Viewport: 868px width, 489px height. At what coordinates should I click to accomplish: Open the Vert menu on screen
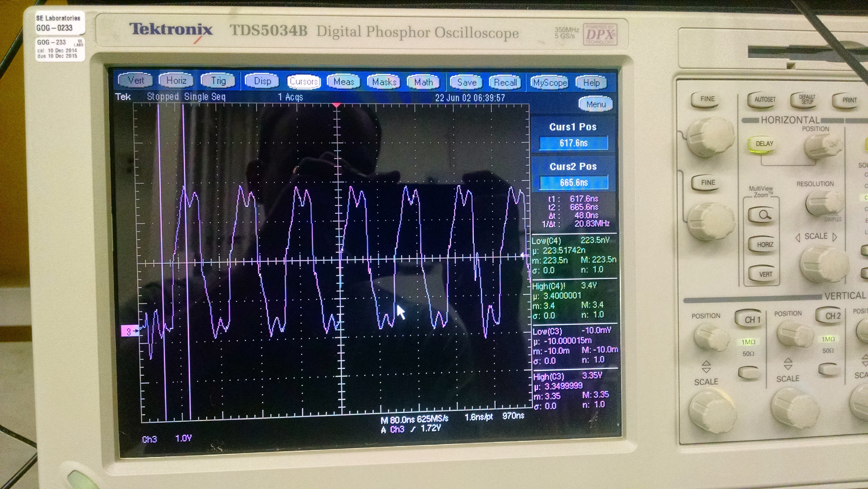coord(136,81)
